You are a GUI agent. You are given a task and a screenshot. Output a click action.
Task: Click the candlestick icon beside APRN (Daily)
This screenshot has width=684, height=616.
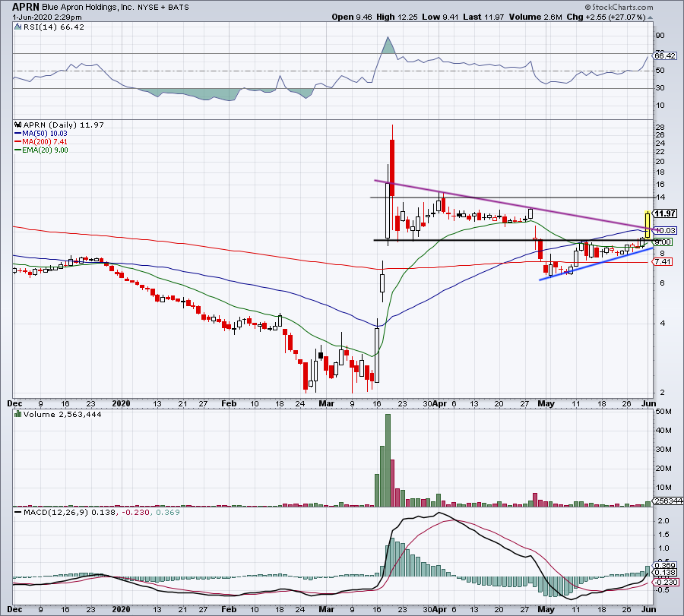click(18, 125)
